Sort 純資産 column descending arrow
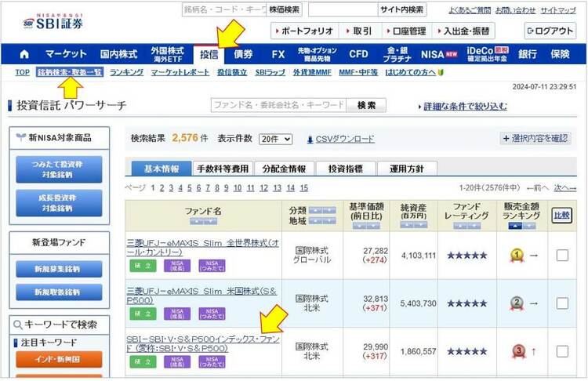 [421, 225]
